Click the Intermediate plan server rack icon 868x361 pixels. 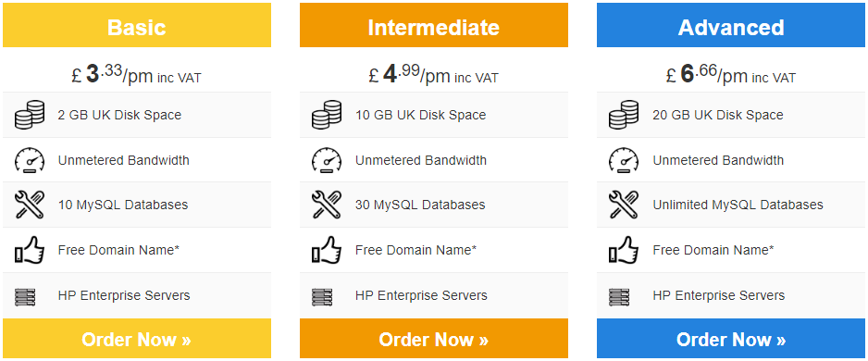pyautogui.click(x=322, y=297)
